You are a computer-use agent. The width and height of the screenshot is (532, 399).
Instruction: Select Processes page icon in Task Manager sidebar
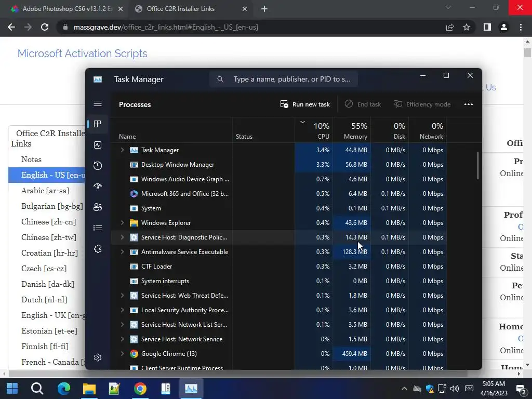point(98,124)
